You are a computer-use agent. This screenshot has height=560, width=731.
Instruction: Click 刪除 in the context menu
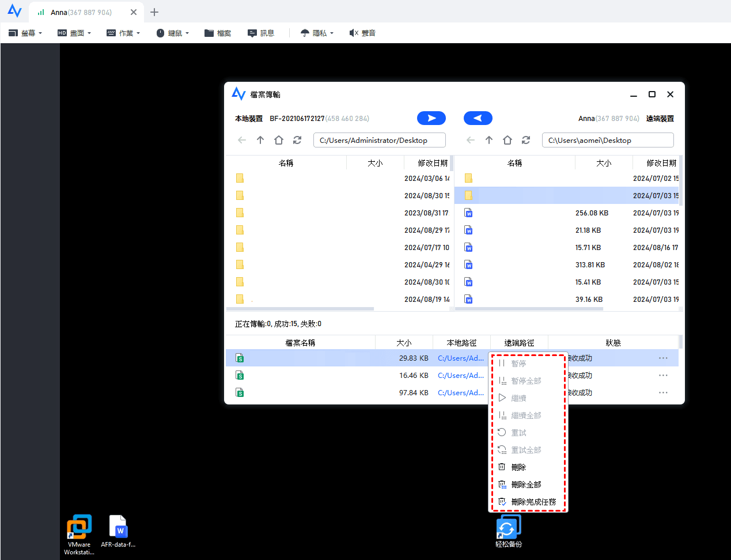[x=518, y=467]
